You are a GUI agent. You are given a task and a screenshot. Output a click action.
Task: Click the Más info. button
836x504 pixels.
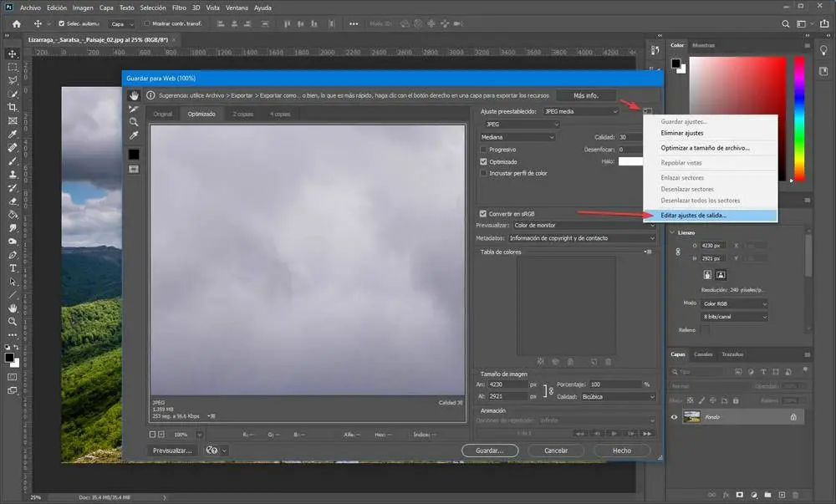(584, 95)
